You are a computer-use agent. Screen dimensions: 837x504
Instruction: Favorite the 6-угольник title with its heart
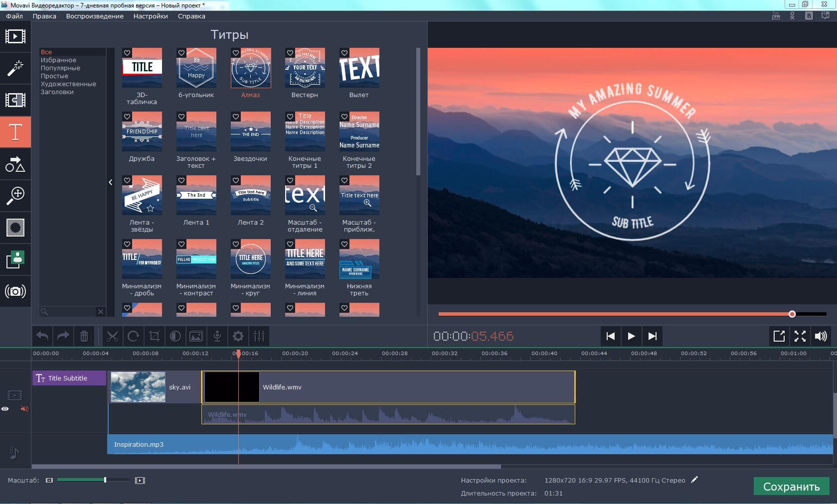(x=181, y=53)
